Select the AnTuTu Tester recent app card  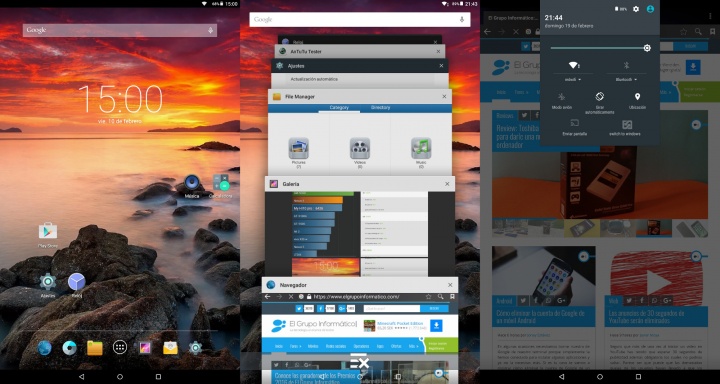[x=360, y=51]
